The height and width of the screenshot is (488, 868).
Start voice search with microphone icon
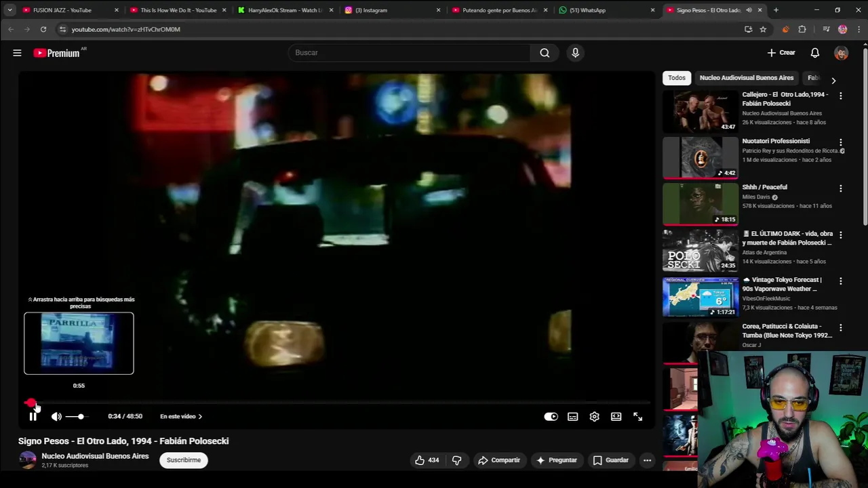tap(575, 53)
